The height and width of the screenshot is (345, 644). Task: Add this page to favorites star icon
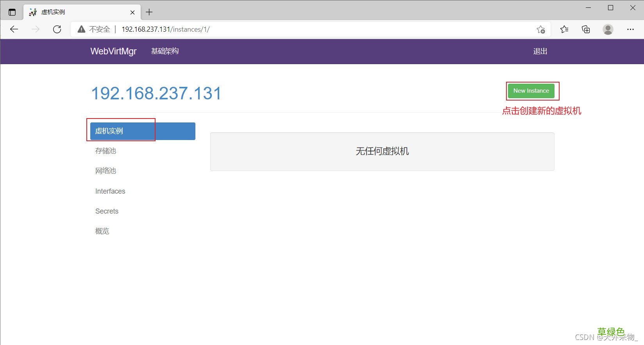pyautogui.click(x=541, y=29)
